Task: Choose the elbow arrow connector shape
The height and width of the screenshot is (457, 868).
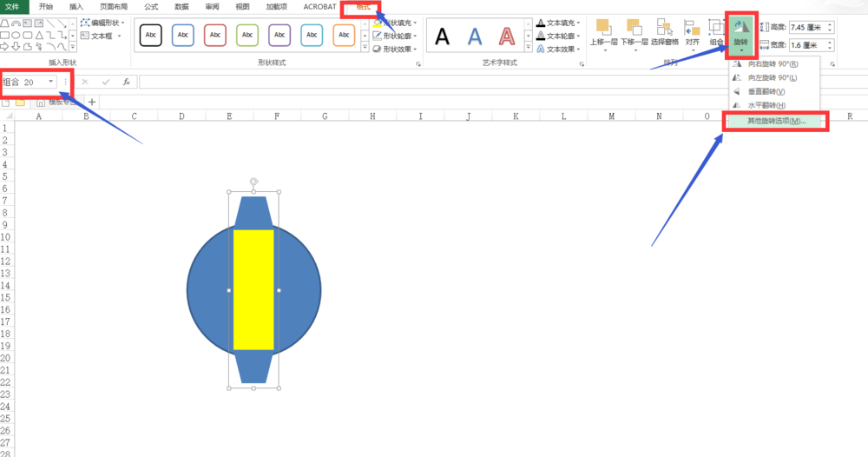Action: coord(62,35)
